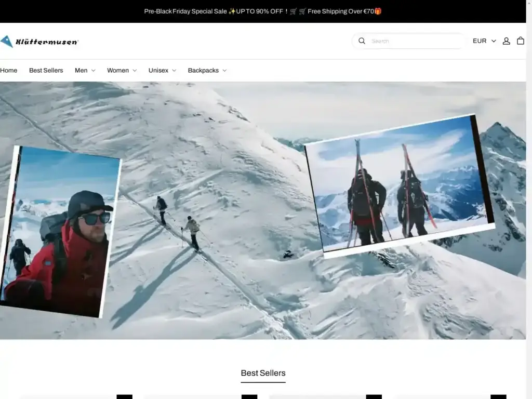Click the Best Sellers section heading
The height and width of the screenshot is (399, 532).
263,373
